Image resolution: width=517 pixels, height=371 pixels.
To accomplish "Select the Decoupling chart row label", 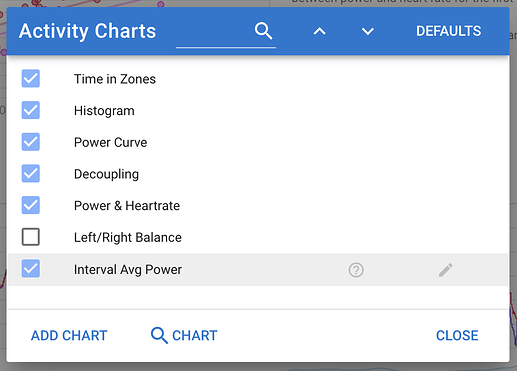I will click(x=106, y=174).
